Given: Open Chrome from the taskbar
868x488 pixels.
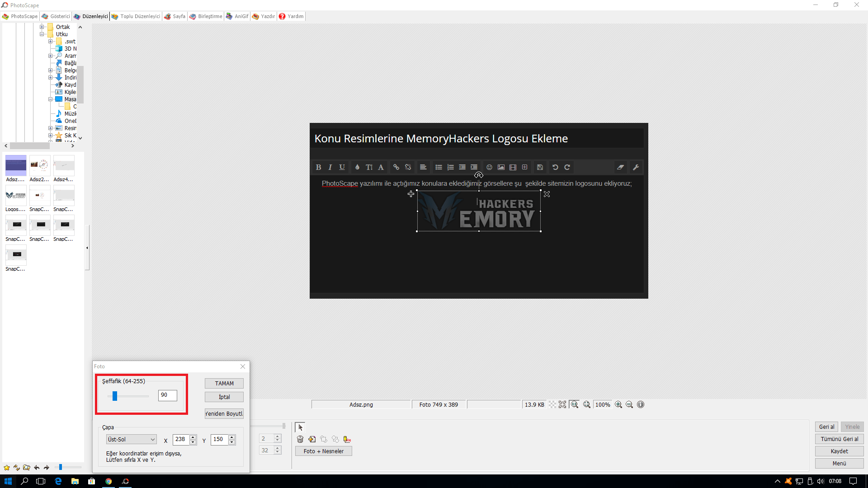Looking at the screenshot, I should point(108,481).
